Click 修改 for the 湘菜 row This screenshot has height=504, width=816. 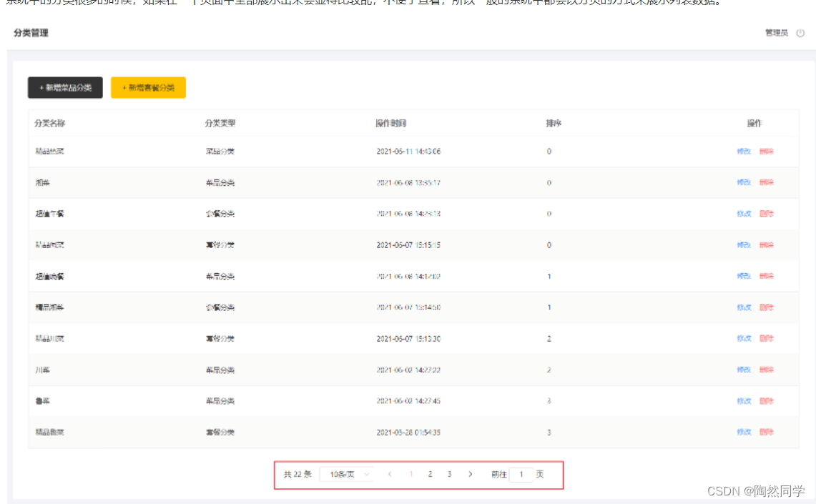point(744,182)
